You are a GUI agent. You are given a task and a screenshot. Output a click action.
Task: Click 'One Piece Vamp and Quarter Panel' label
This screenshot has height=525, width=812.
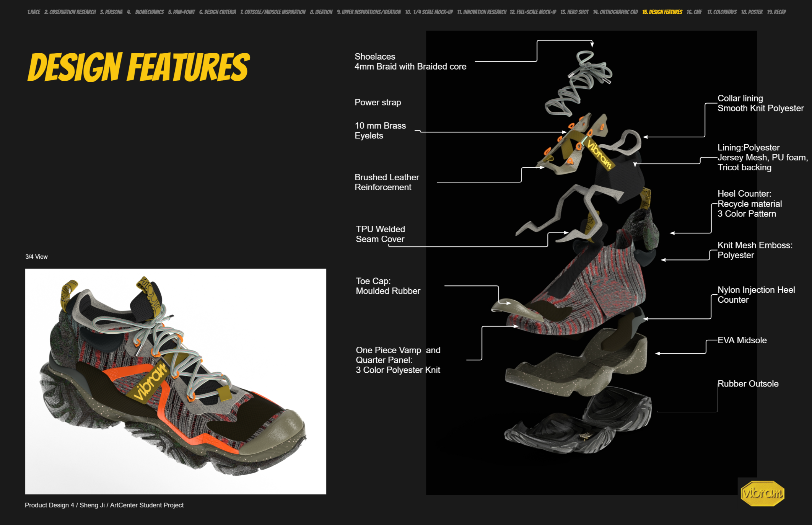tap(398, 360)
